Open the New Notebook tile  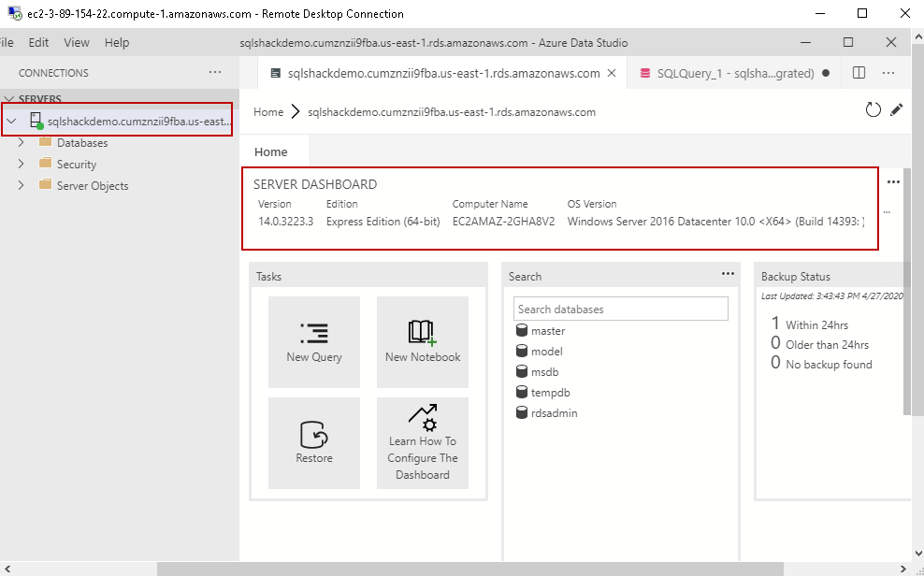point(423,333)
